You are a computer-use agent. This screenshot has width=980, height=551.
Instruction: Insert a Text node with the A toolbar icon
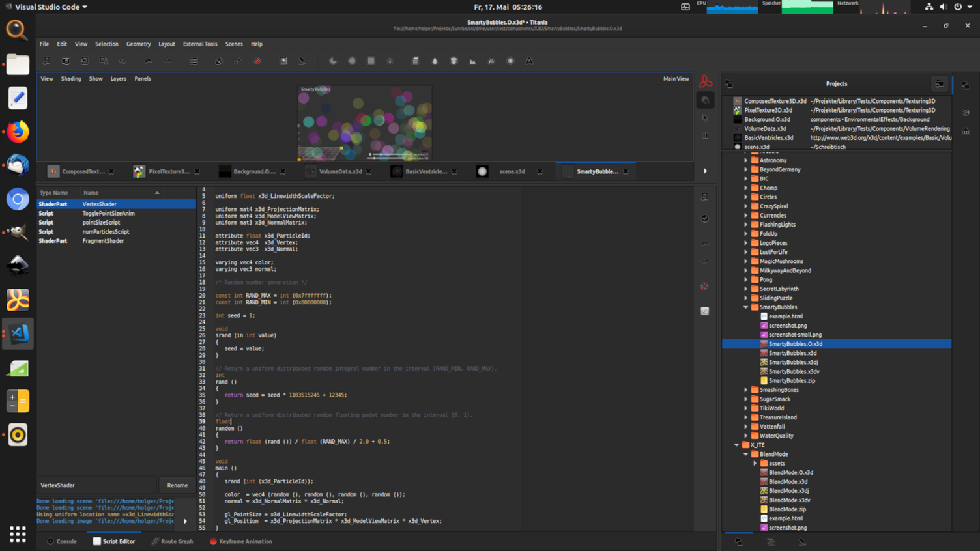click(529, 61)
